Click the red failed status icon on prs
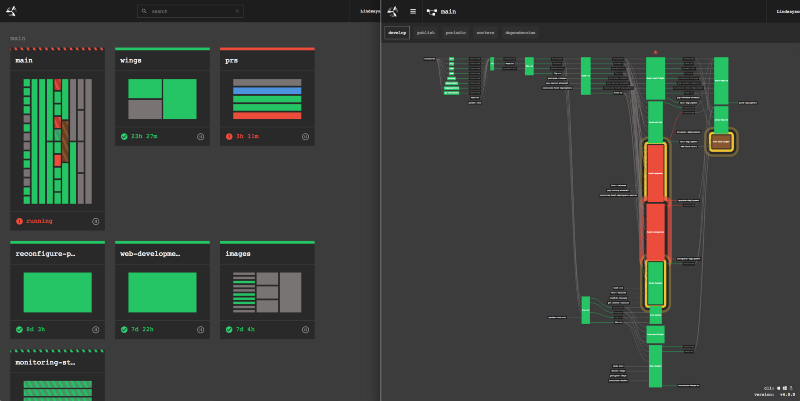 (228, 136)
